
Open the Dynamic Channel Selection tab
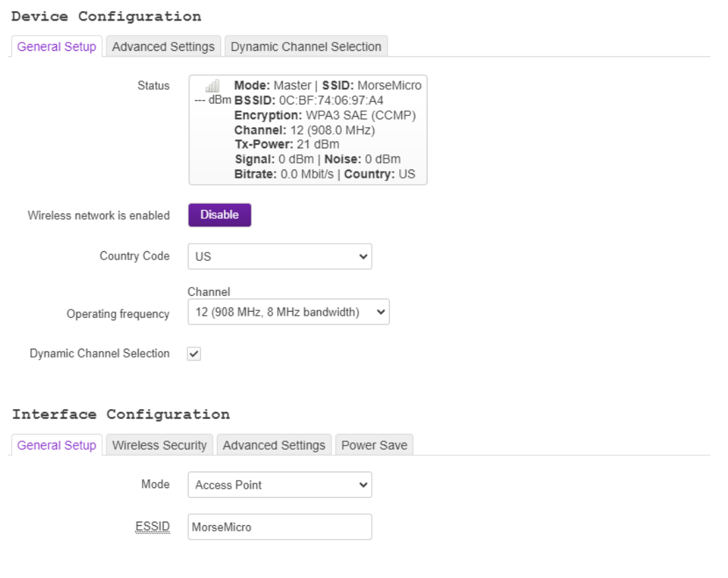pyautogui.click(x=306, y=47)
